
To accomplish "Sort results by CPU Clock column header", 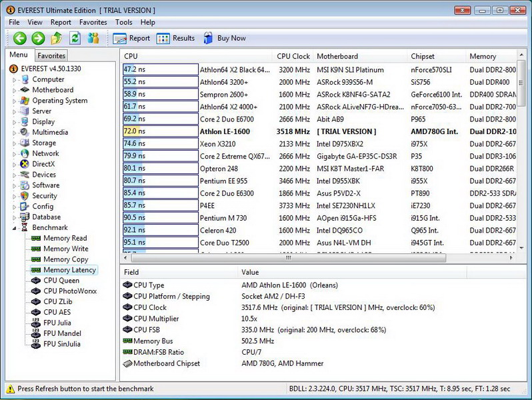I will [x=293, y=57].
